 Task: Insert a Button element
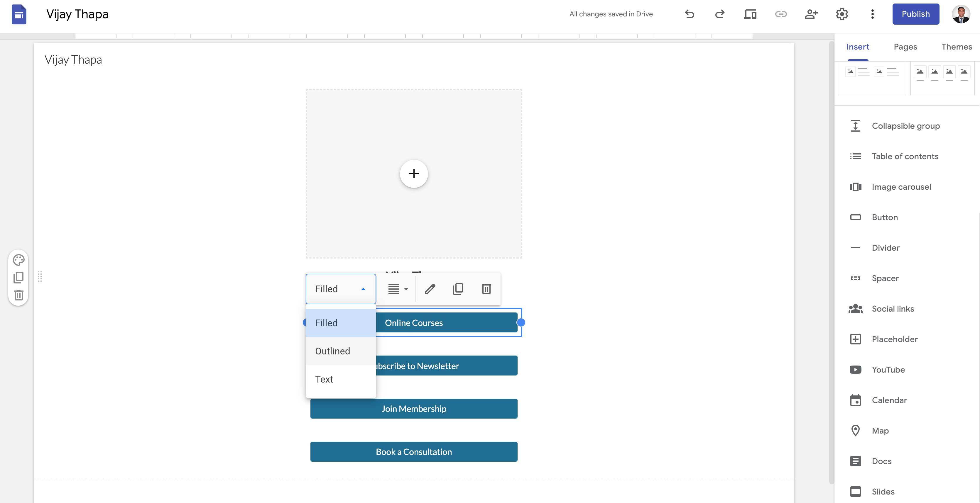907,217
